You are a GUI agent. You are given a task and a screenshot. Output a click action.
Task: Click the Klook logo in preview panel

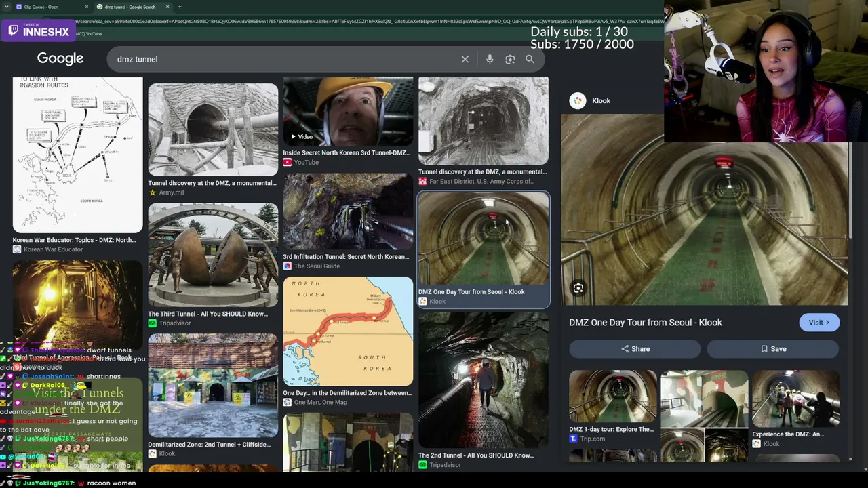pyautogui.click(x=577, y=100)
